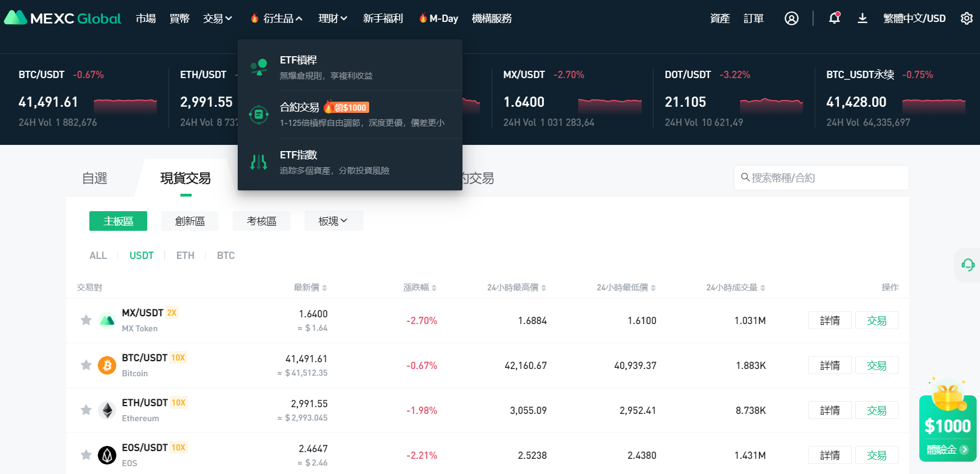The height and width of the screenshot is (474, 980).
Task: Open 詳情 for MX/USDT
Action: 830,320
